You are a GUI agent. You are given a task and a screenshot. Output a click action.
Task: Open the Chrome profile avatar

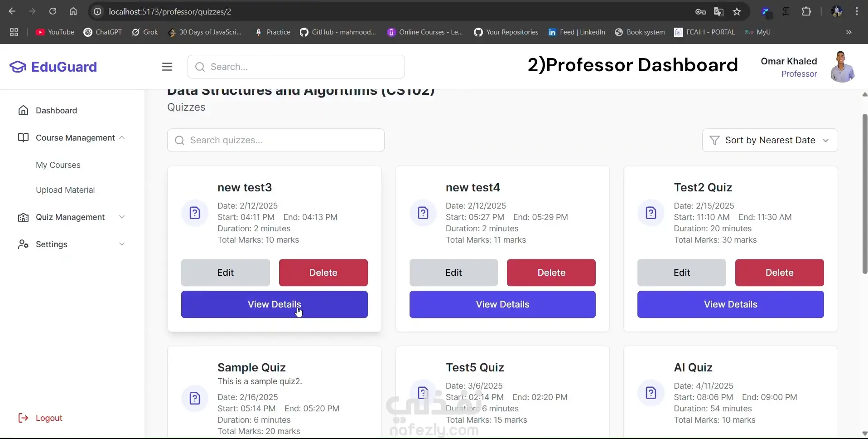(836, 11)
